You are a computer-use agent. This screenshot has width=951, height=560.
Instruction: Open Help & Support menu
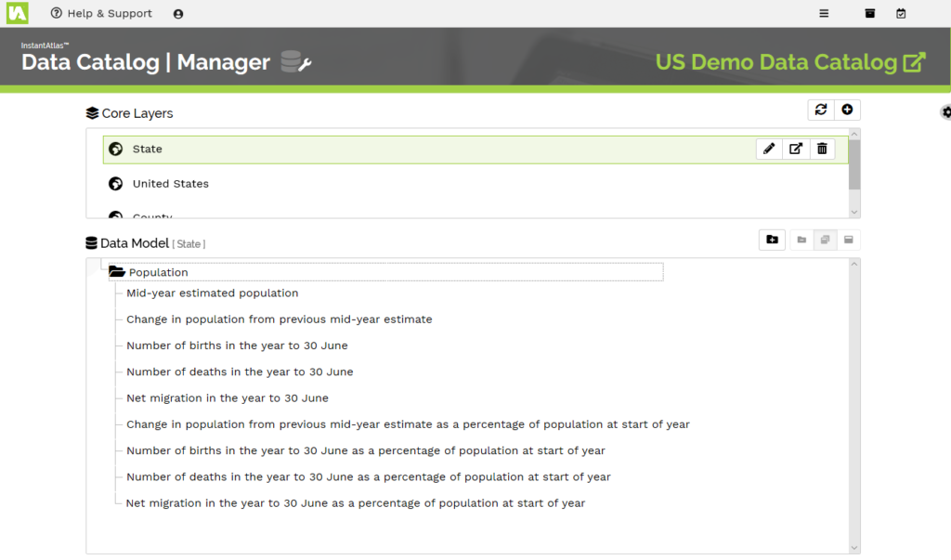101,14
